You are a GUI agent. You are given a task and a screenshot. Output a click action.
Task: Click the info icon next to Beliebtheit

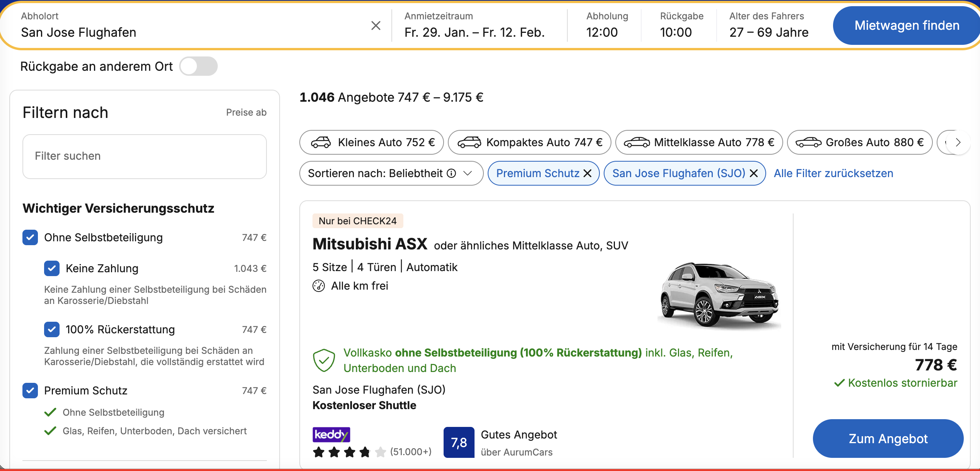[451, 173]
